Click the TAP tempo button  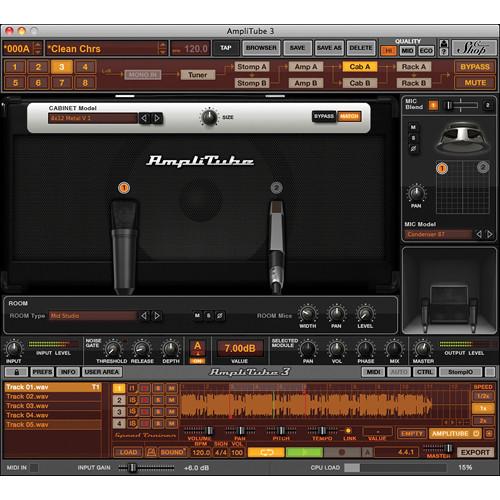coord(226,48)
